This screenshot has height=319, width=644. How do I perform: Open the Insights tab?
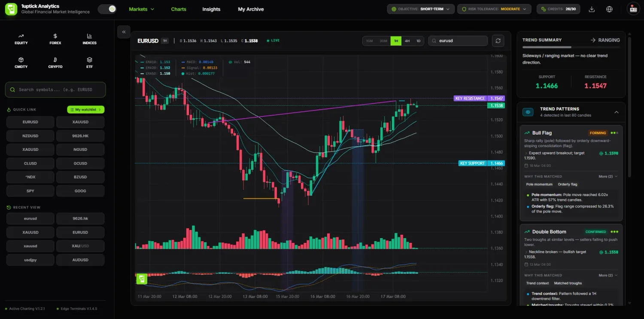click(211, 9)
